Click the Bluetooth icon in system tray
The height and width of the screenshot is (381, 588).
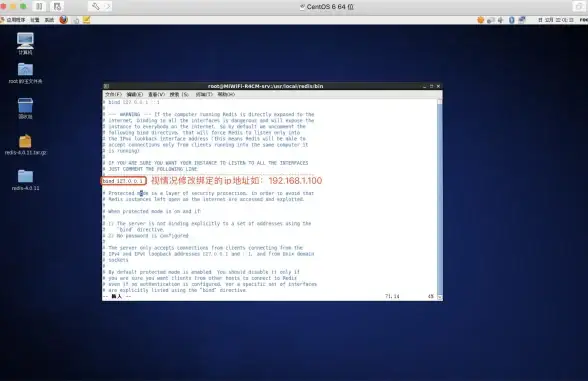[x=512, y=20]
